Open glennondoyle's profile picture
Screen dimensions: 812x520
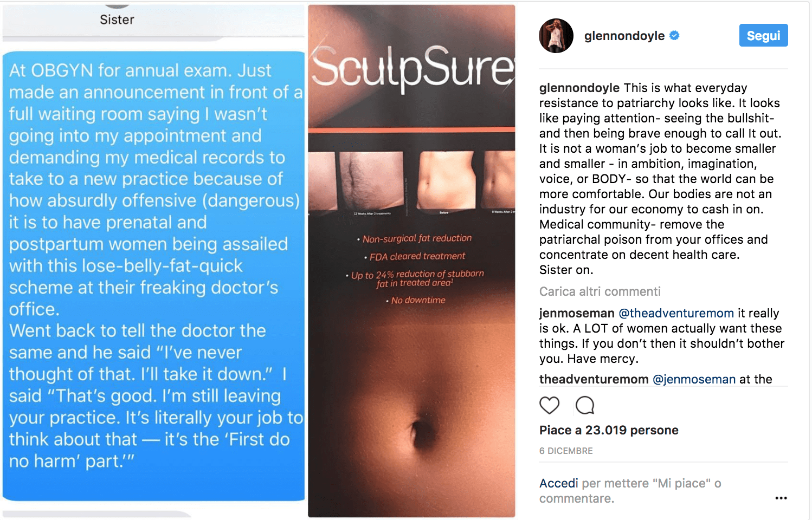coord(556,36)
